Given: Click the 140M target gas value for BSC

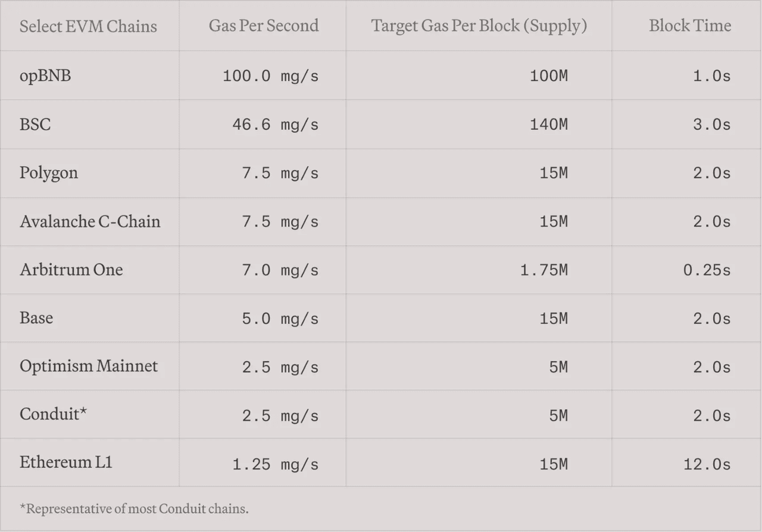Looking at the screenshot, I should [x=548, y=124].
